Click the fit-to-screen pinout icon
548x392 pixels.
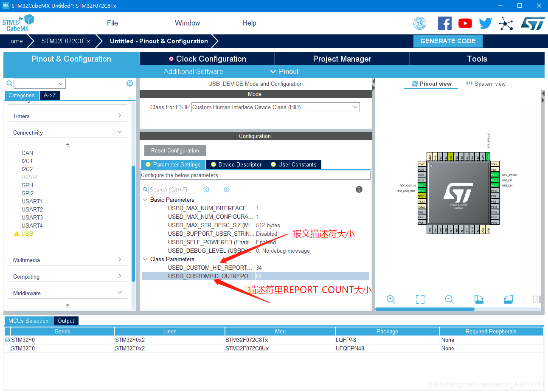point(420,299)
